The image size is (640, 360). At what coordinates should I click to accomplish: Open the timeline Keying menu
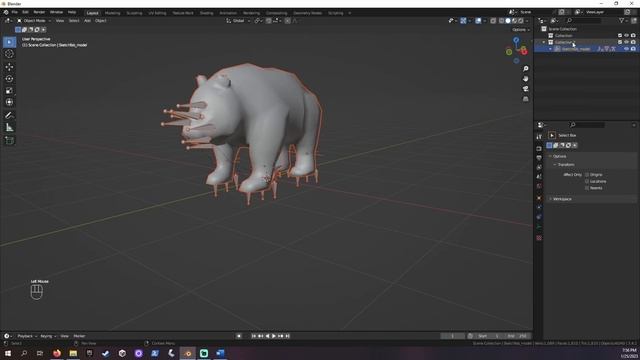pyautogui.click(x=48, y=336)
